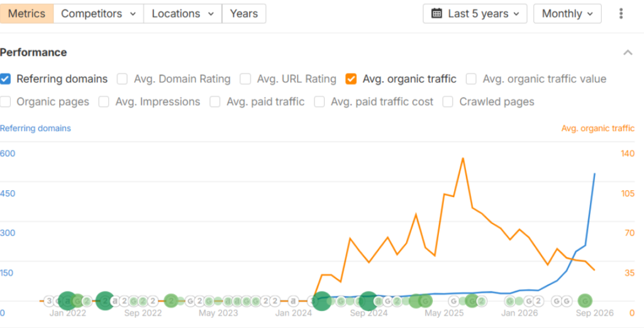
Task: Uncheck the Referring domains checkbox
Action: coord(5,79)
